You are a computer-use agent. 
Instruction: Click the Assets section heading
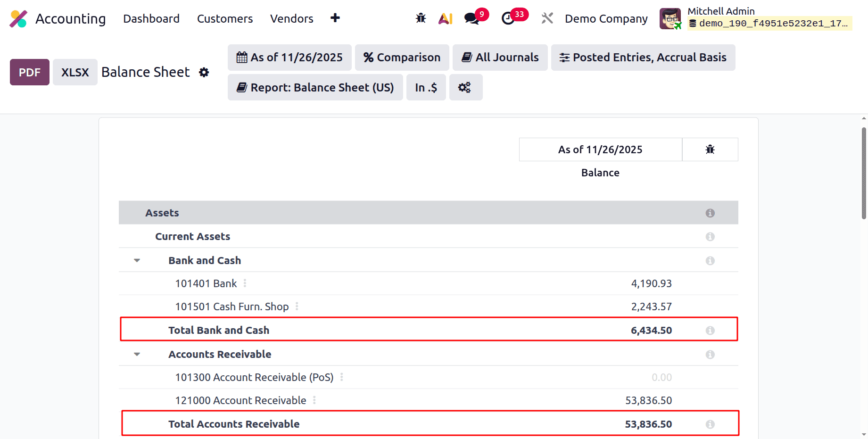162,213
